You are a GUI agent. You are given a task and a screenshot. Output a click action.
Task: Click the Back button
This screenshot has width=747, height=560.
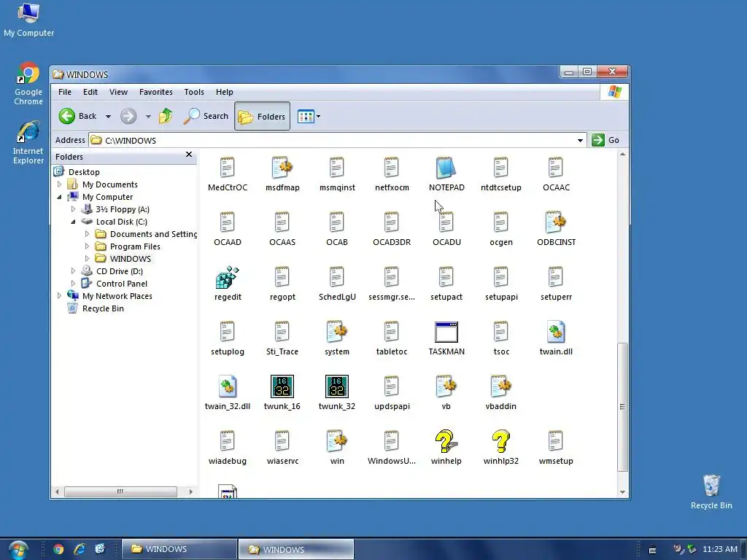(x=77, y=116)
